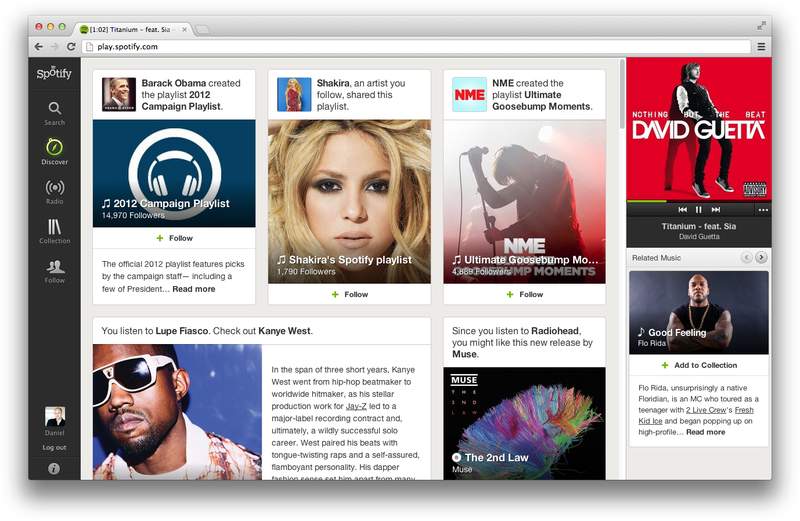This screenshot has width=800, height=521.
Task: Click the browser forward arrow
Action: (x=55, y=46)
